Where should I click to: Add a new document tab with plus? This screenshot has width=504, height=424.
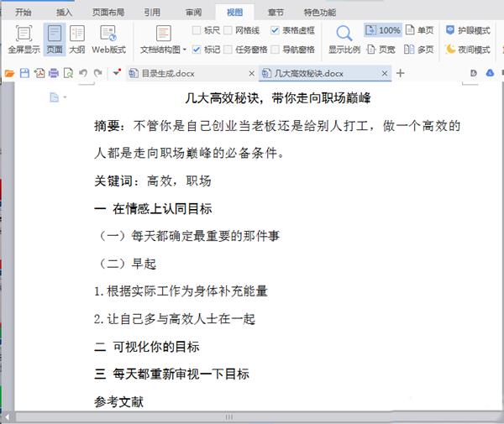point(400,73)
